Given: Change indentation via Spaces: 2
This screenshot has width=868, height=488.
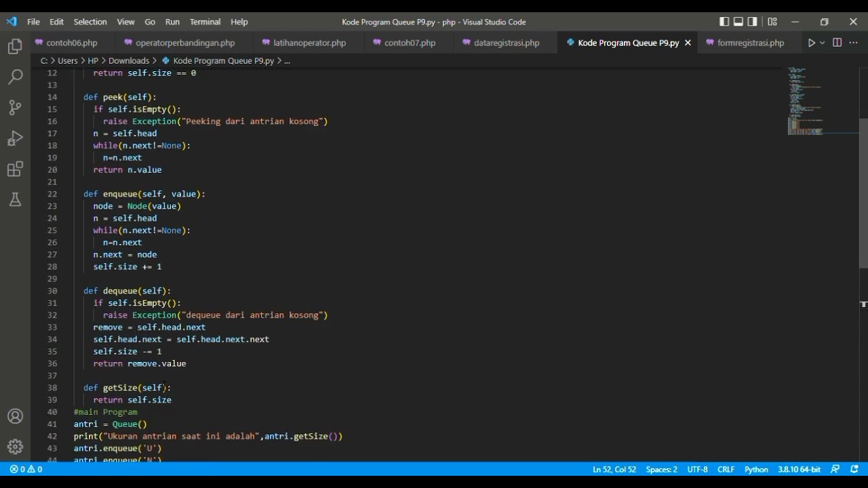Looking at the screenshot, I should point(661,469).
